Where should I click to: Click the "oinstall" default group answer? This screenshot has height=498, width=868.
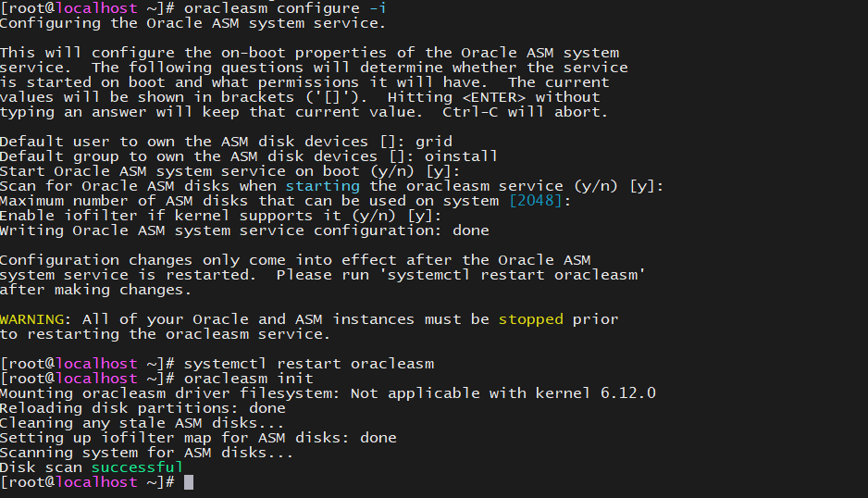pos(461,156)
